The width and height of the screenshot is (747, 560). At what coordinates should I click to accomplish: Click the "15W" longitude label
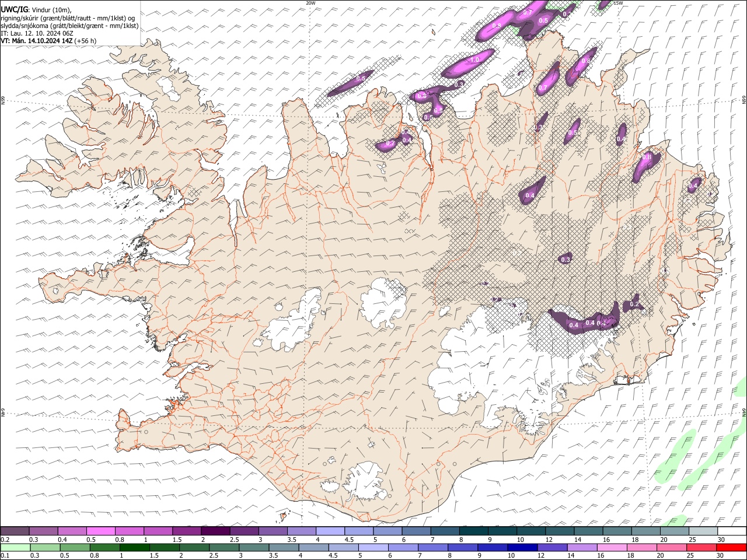pyautogui.click(x=618, y=3)
